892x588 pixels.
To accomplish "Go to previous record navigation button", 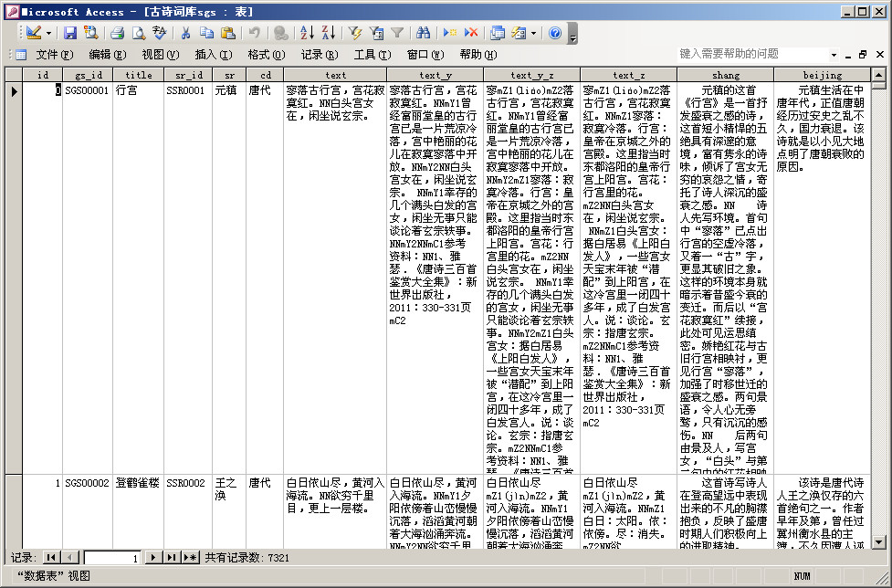I will pos(70,557).
